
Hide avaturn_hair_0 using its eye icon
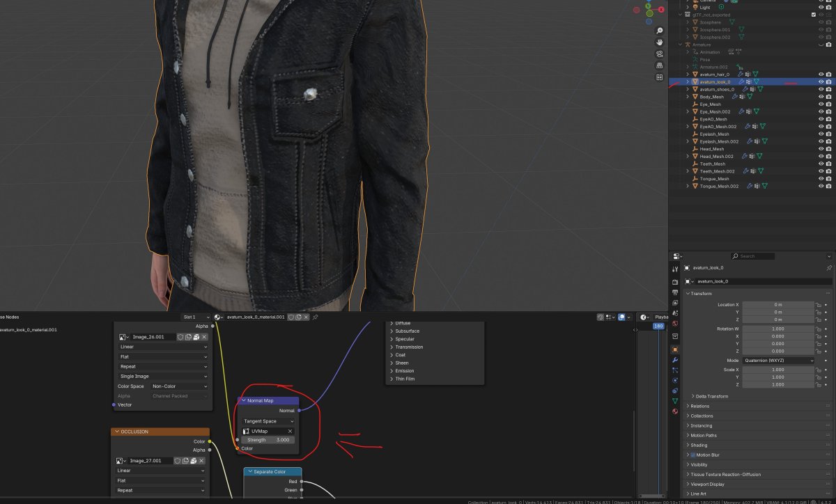pos(821,74)
